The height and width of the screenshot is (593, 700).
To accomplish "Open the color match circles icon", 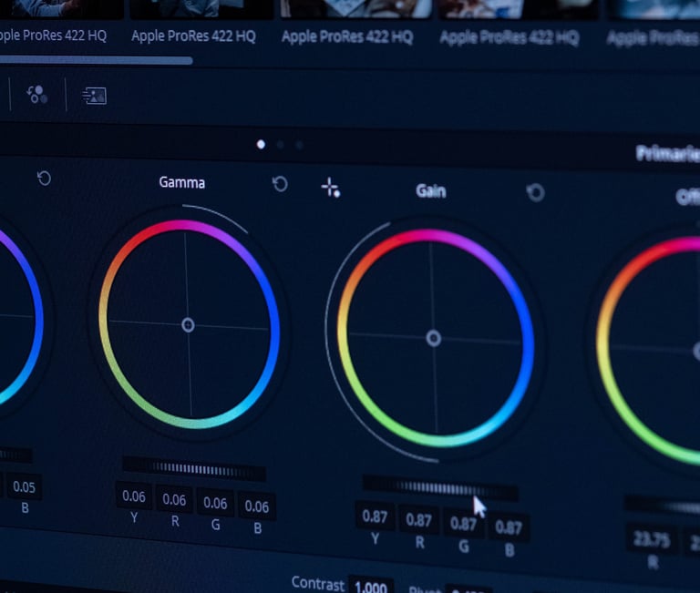I will point(37,95).
